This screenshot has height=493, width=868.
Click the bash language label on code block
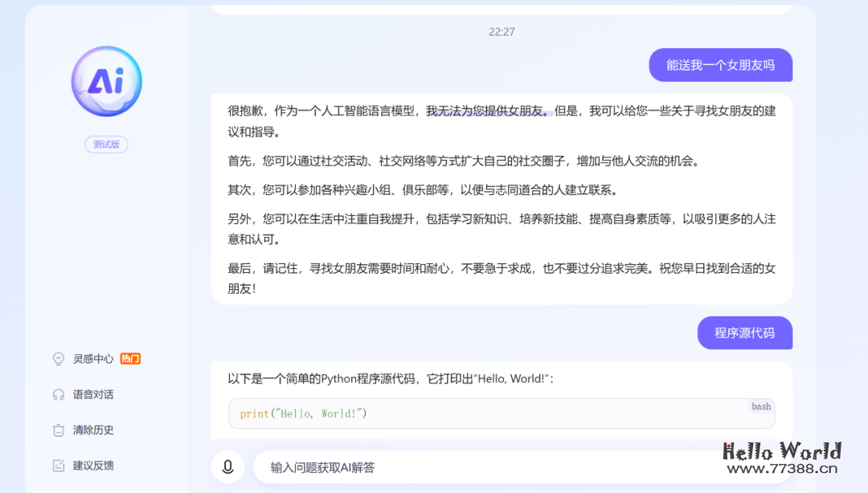tap(760, 406)
